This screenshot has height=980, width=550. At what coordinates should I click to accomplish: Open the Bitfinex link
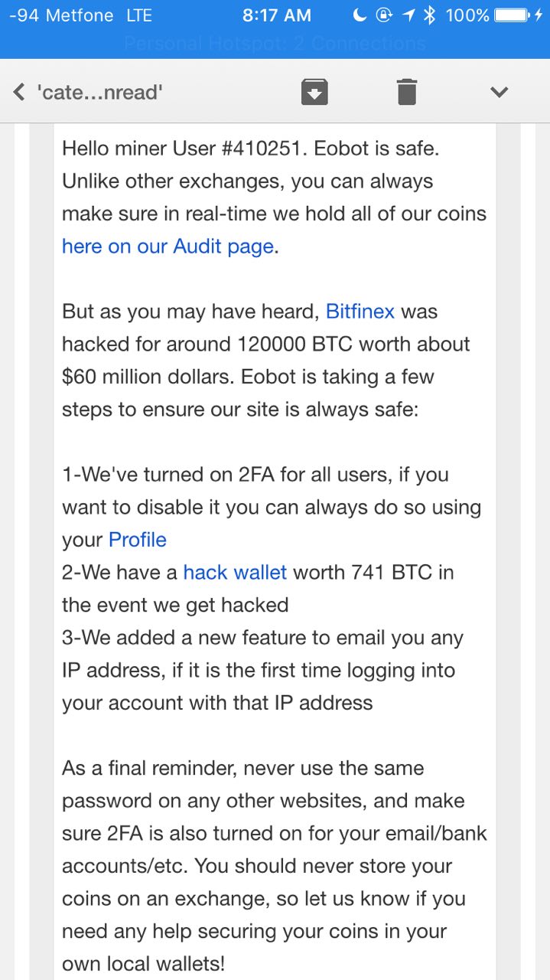tap(360, 312)
